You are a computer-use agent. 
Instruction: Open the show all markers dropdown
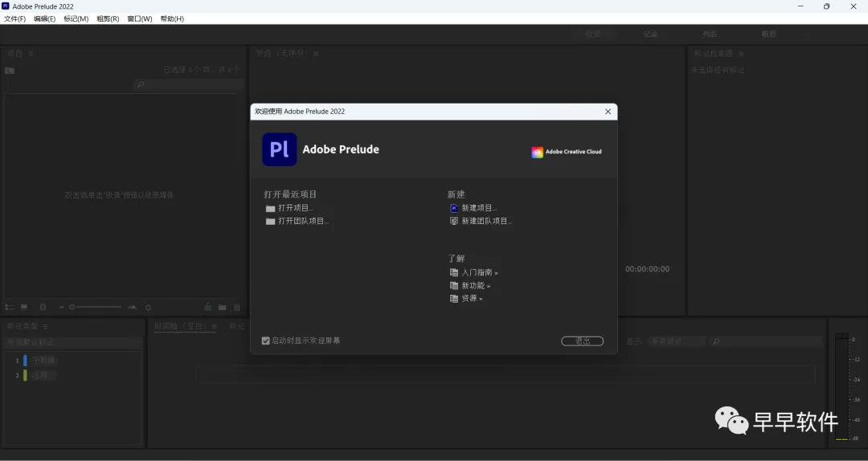pyautogui.click(x=676, y=342)
